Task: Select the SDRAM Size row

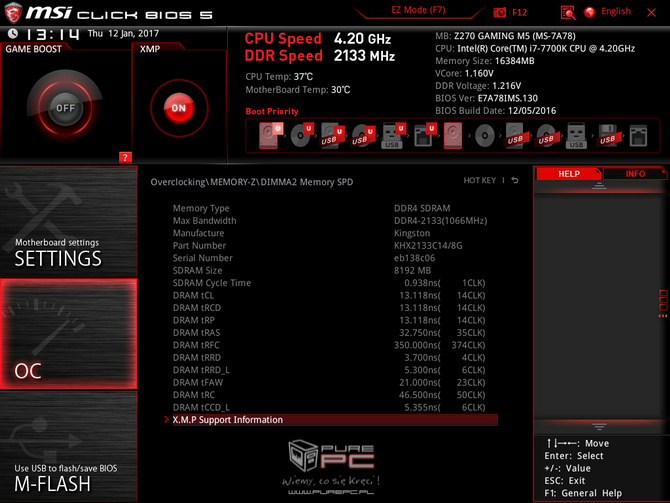Action: (335, 271)
